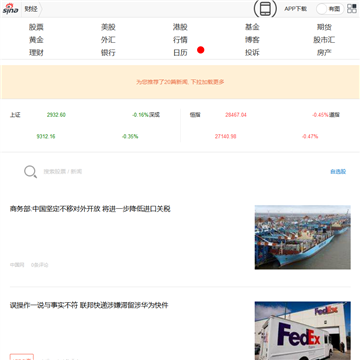The image size is (360, 360).
Task: Click the -0.47% change figure
Action: pyautogui.click(x=310, y=137)
